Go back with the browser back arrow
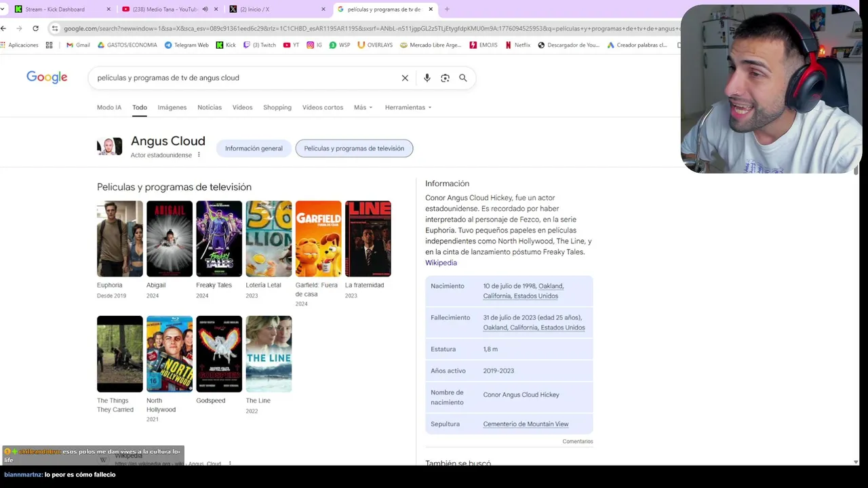Image resolution: width=868 pixels, height=488 pixels. (3, 28)
